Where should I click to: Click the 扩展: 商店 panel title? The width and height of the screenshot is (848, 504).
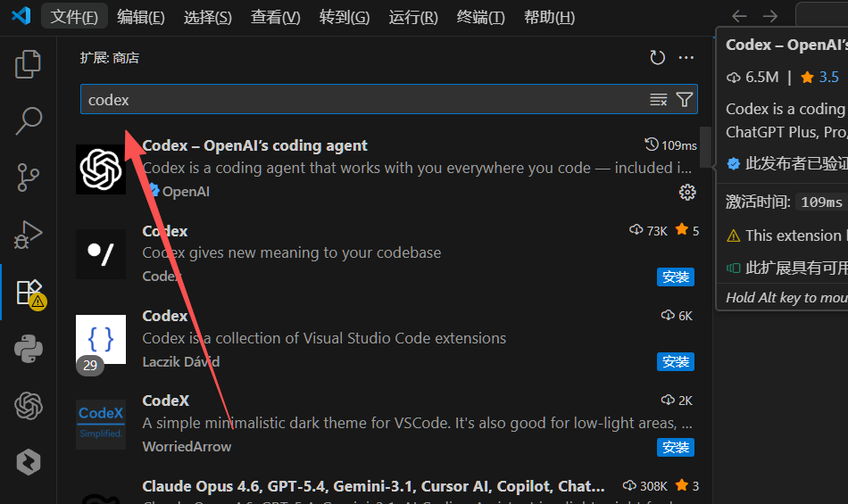tap(109, 58)
